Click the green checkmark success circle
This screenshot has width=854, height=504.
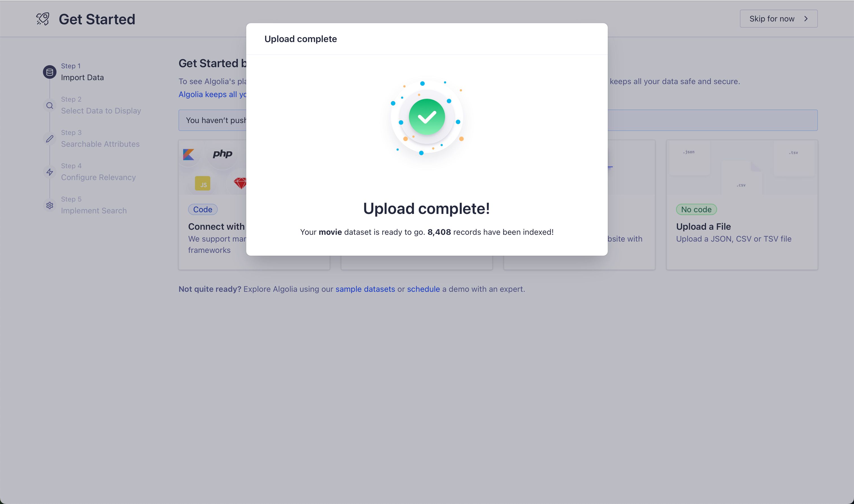tap(426, 117)
